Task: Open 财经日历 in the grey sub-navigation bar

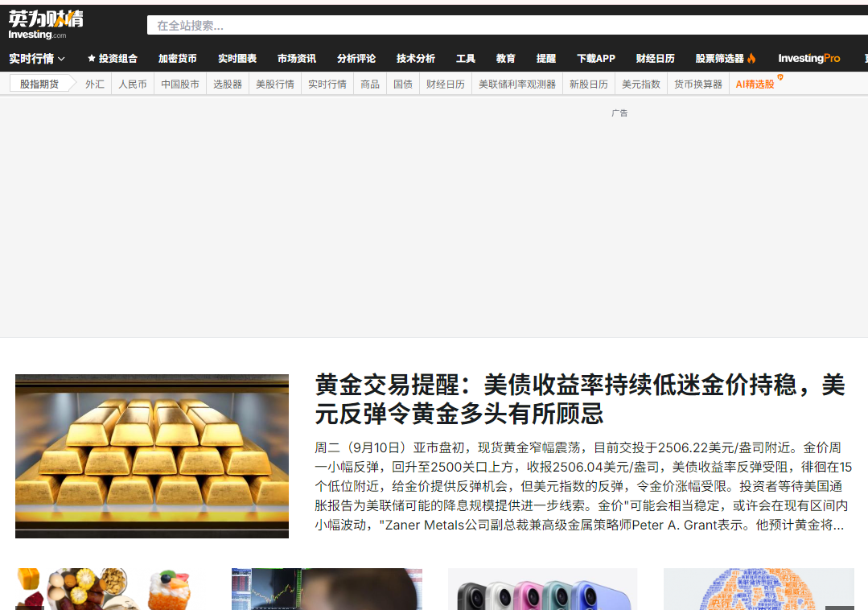Action: coord(446,84)
